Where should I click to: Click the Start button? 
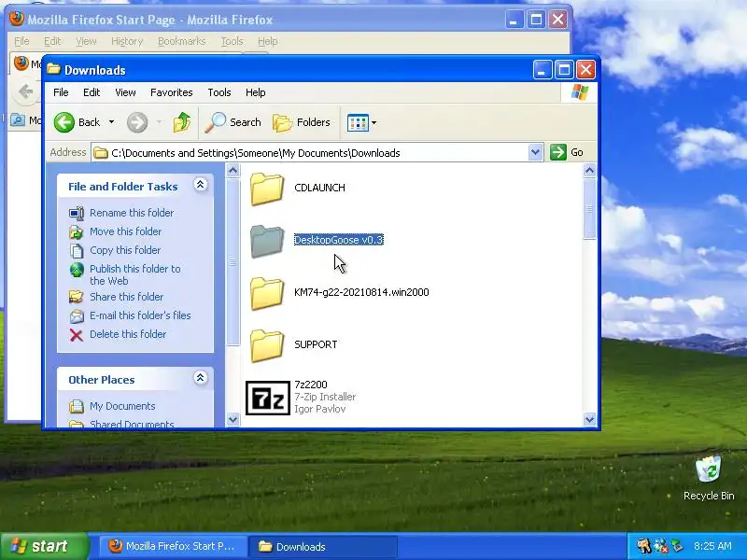click(x=44, y=546)
